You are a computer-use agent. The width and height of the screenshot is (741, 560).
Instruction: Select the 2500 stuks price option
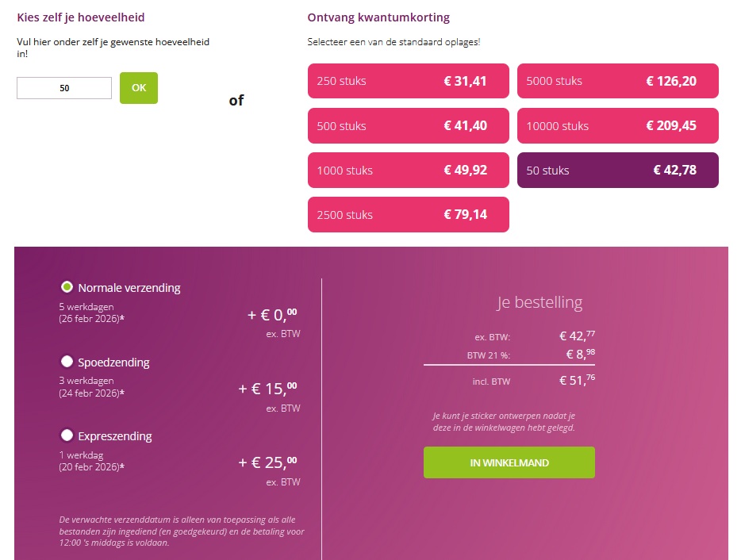(x=408, y=214)
